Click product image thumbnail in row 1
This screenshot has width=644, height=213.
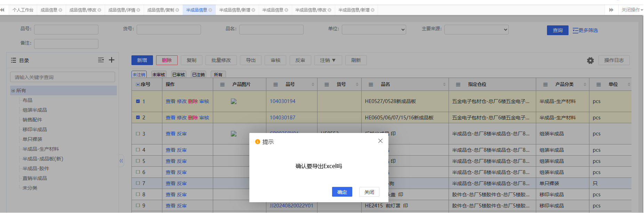click(x=234, y=101)
